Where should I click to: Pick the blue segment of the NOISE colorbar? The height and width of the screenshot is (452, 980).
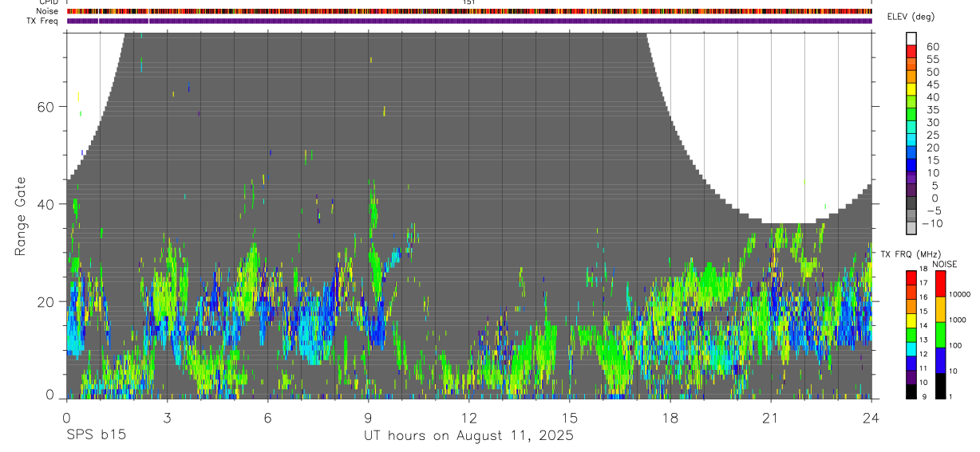[x=940, y=360]
